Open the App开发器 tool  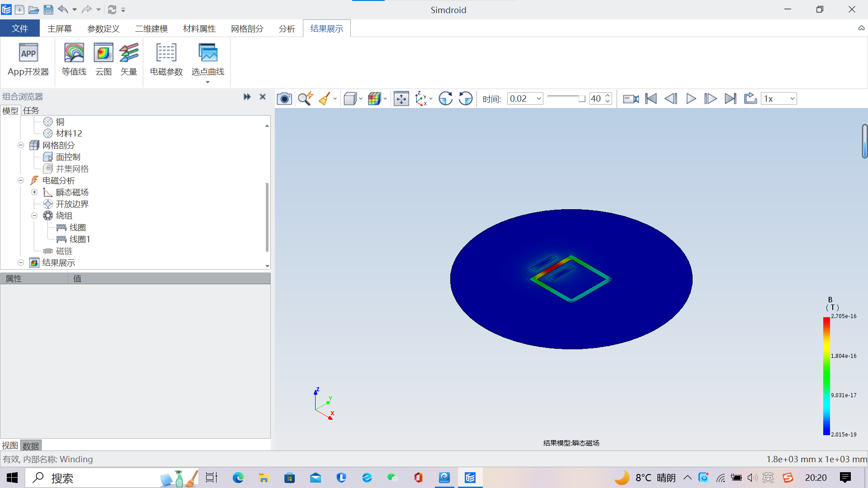[28, 60]
